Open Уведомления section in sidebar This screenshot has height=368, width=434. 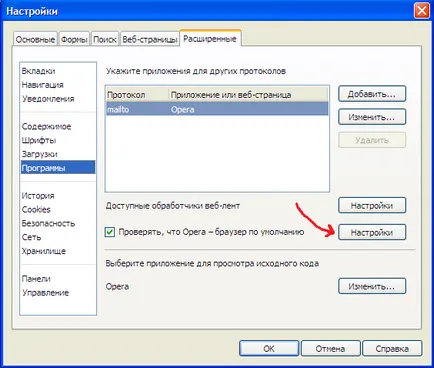(48, 99)
